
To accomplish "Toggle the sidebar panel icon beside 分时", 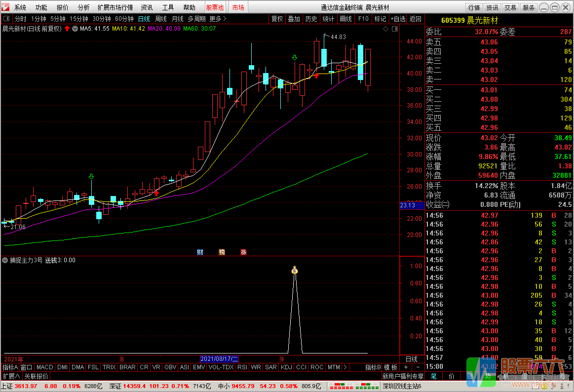I will tap(6, 19).
